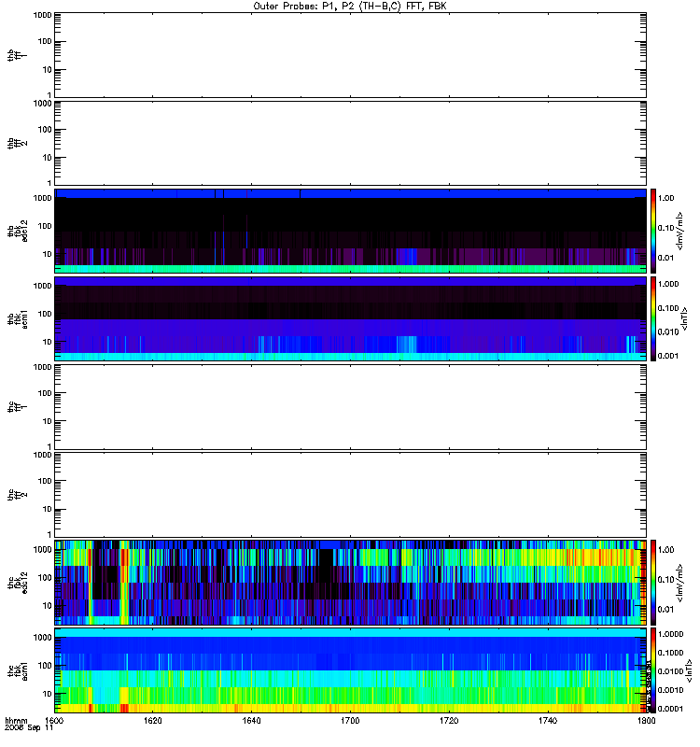This screenshot has height=747, width=700.
Task: Click the 0.01 value on thb edc12 color bar
Action: pos(665,258)
